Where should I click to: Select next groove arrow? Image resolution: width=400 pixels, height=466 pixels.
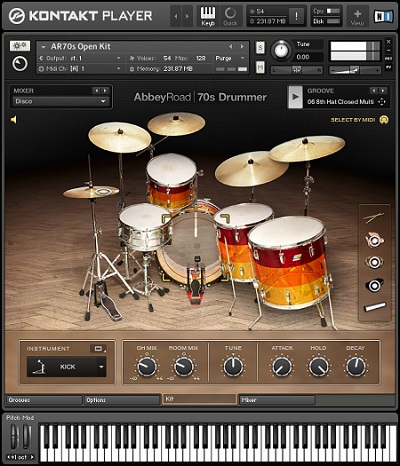coord(383,91)
